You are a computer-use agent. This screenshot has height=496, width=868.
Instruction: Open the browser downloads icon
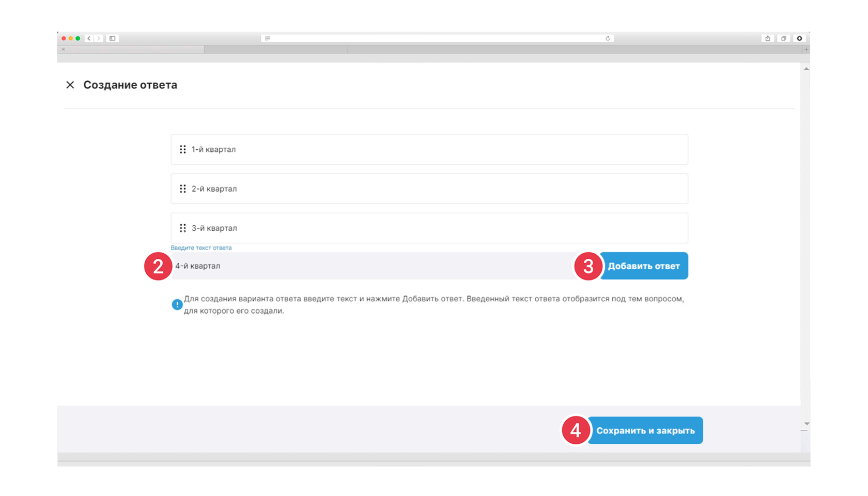point(799,38)
